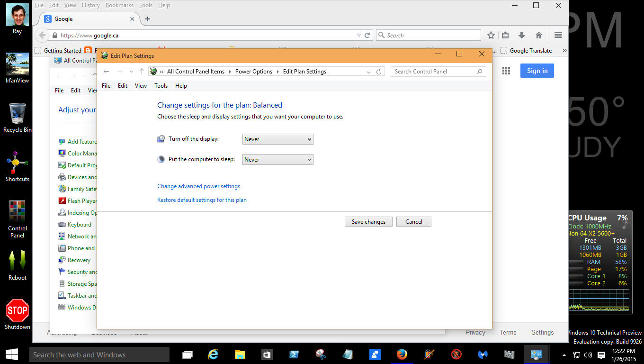Launch Internet Explorer from the taskbar
This screenshot has width=644, height=364.
(213, 355)
